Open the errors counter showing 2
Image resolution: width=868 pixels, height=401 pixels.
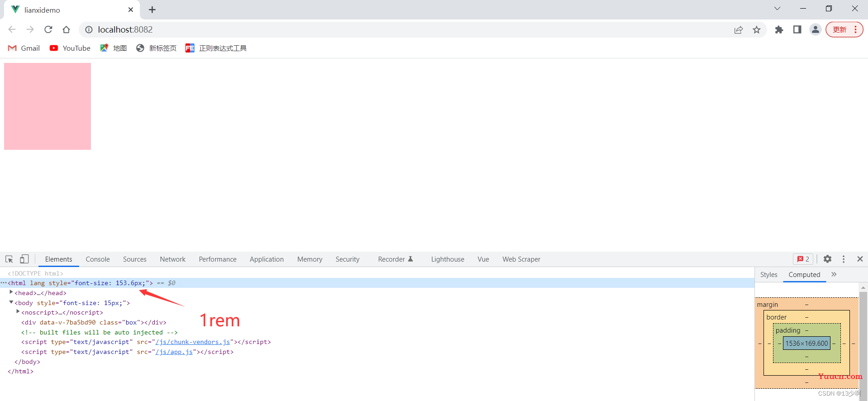[803, 259]
